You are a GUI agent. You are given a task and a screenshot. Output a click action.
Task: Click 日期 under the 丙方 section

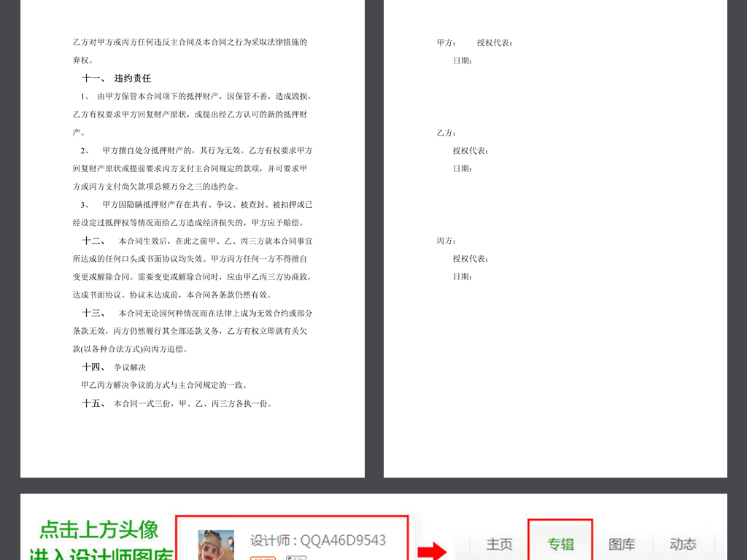462,276
